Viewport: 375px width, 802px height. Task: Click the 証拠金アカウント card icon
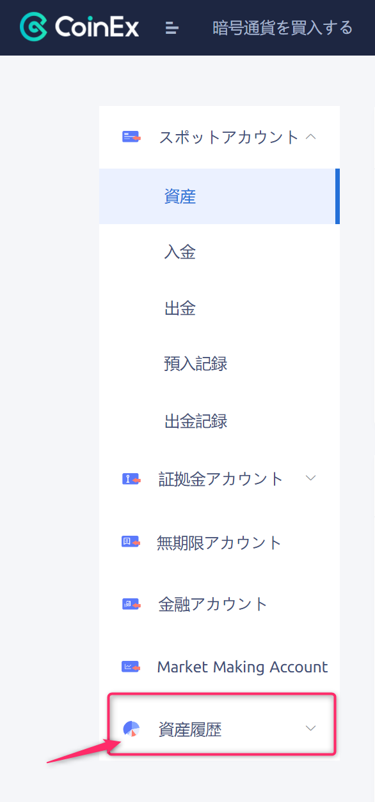tap(131, 479)
